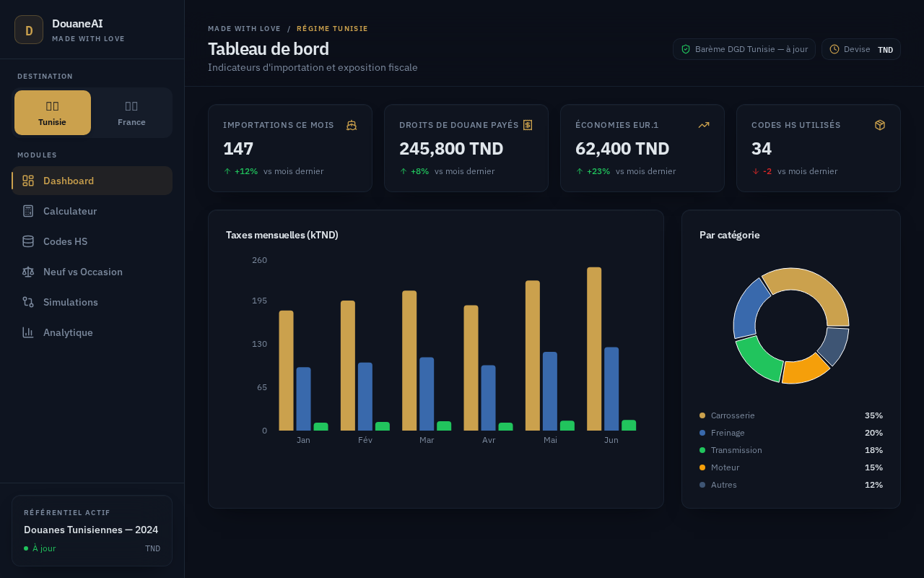924x578 pixels.
Task: Click the balance scale icon
Action: 28,272
